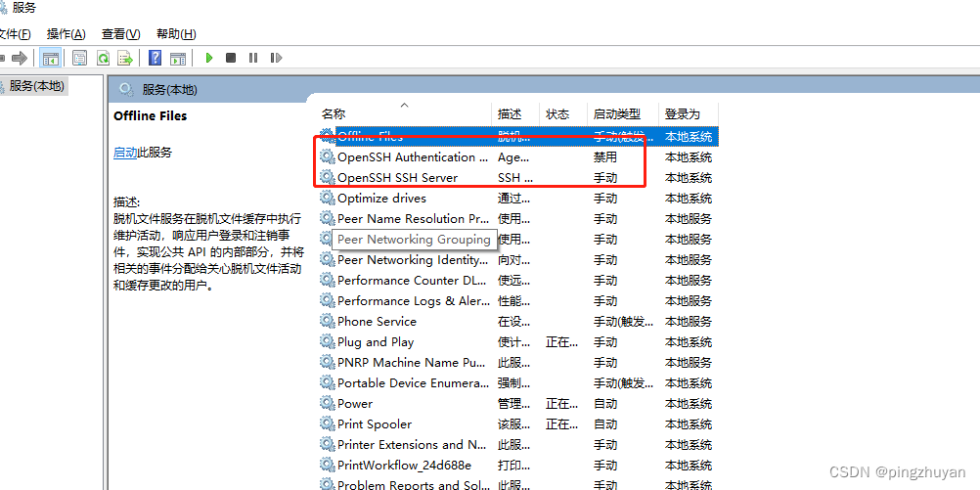This screenshot has height=490, width=980.
Task: Open Help via the question mark icon
Action: click(x=155, y=58)
